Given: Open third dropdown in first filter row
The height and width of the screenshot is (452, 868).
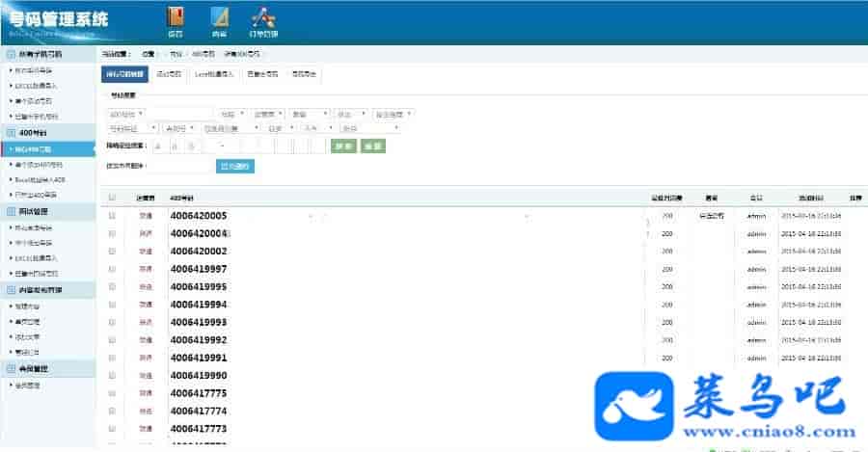Looking at the screenshot, I should [x=267, y=114].
